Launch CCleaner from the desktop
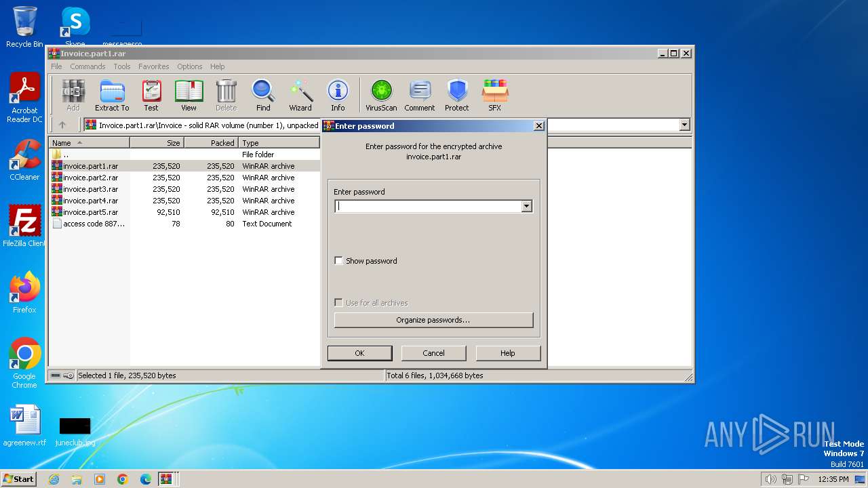868x488 pixels. (x=24, y=160)
